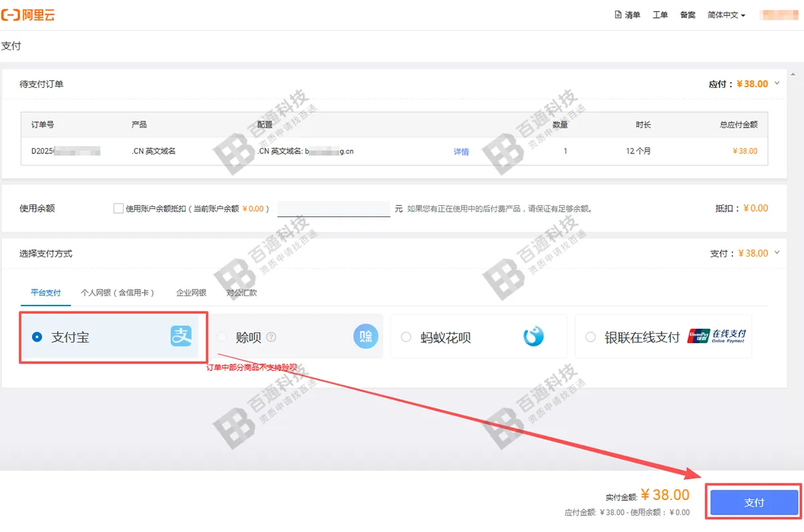Select the 蚂蚁花呗 radio button
The height and width of the screenshot is (532, 804).
click(406, 337)
